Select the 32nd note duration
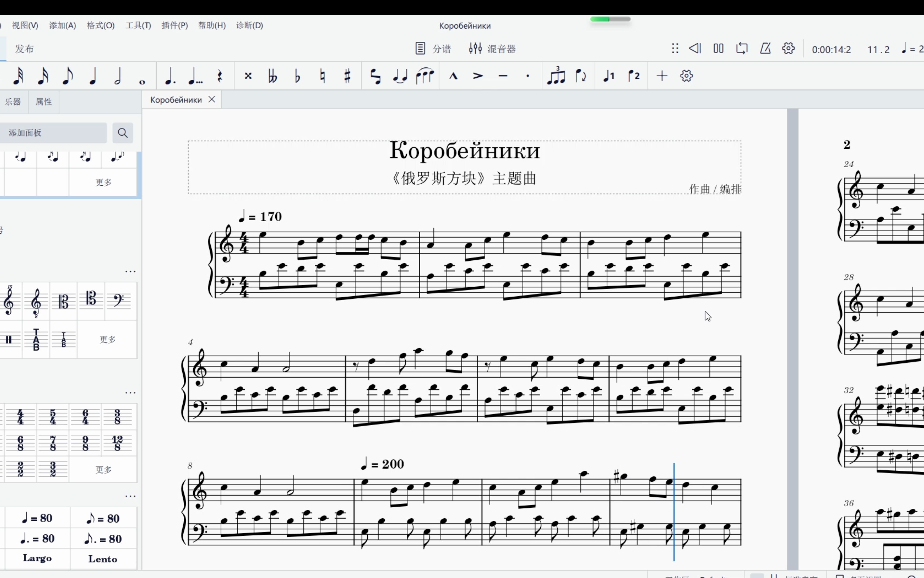This screenshot has width=924, height=578. (x=18, y=76)
